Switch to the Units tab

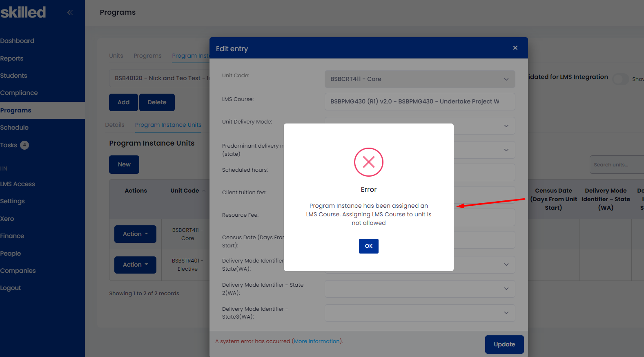(x=116, y=56)
